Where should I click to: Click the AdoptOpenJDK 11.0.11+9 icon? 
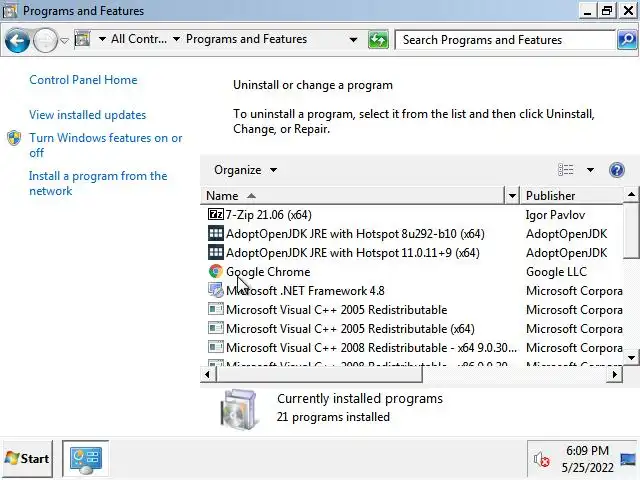(216, 252)
